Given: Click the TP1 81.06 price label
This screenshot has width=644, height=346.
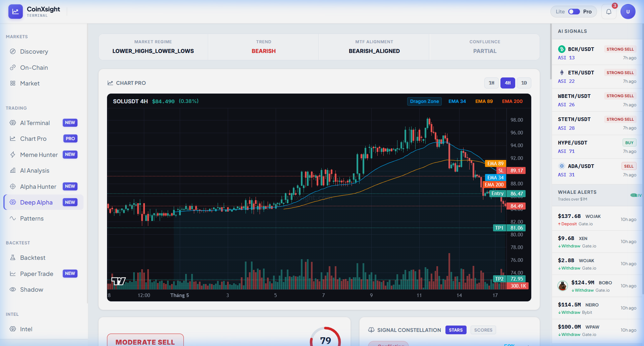Looking at the screenshot, I should [x=509, y=228].
